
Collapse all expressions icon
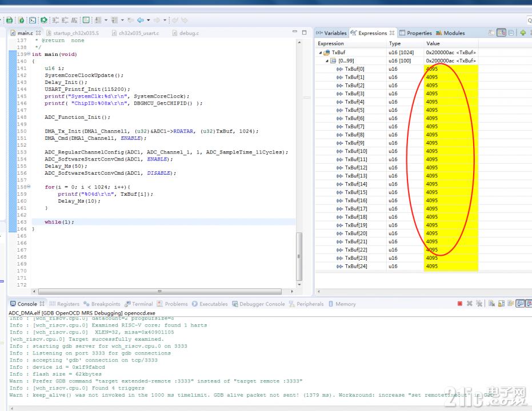point(511,33)
